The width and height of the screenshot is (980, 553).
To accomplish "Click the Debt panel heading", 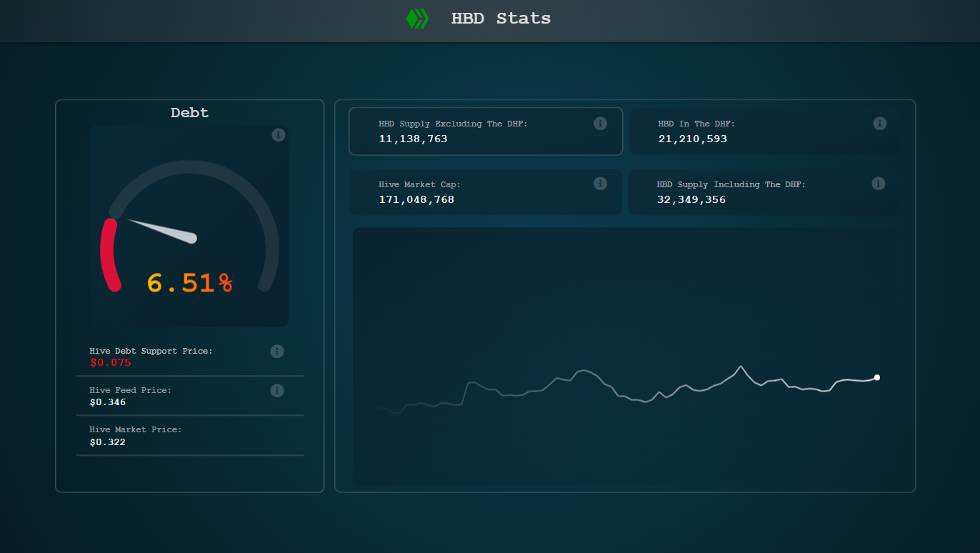I will [190, 113].
